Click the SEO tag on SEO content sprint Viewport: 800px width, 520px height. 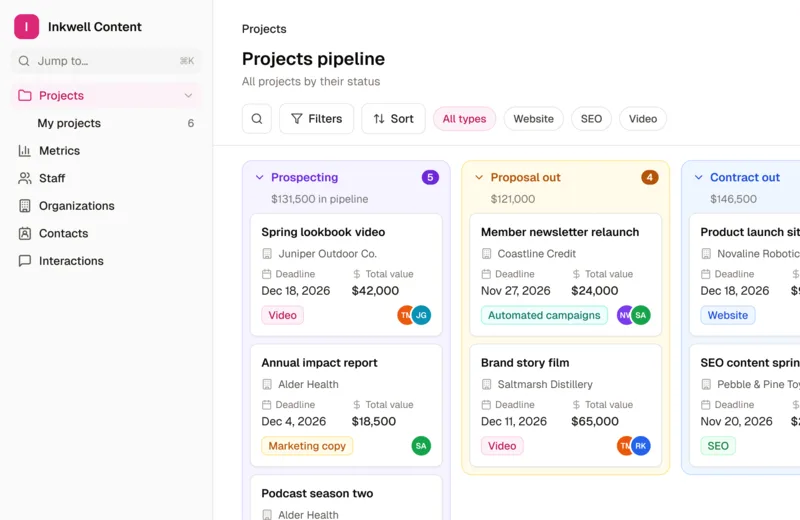tap(718, 446)
